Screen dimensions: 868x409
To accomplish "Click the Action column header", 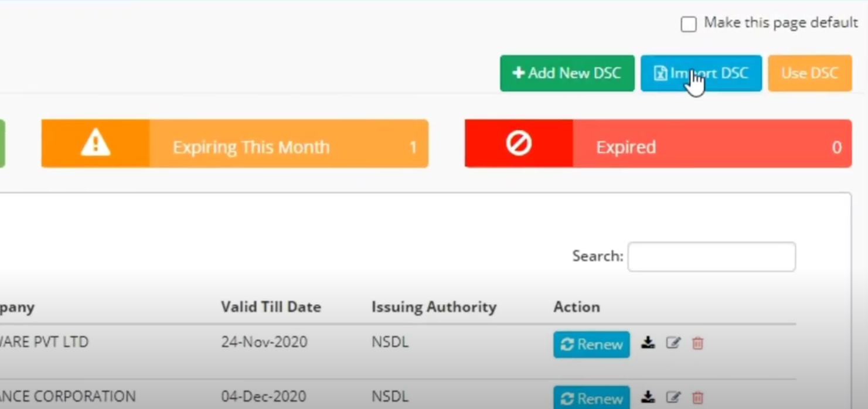I will coord(577,307).
